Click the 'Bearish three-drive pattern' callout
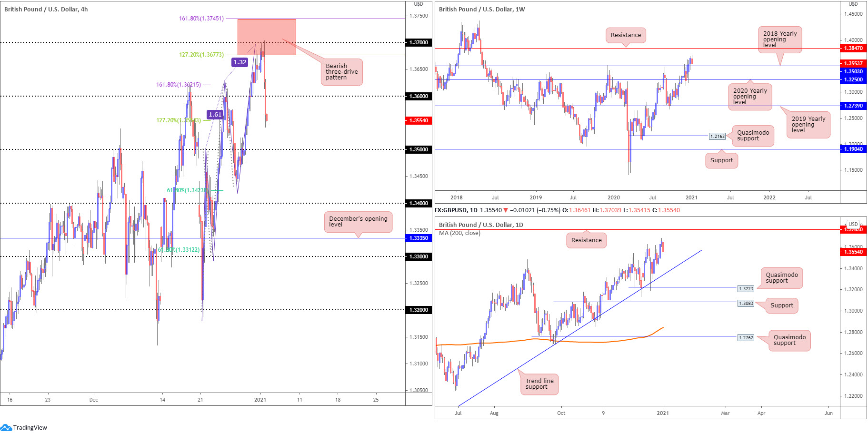Viewport: 868px width, 433px height. (342, 72)
